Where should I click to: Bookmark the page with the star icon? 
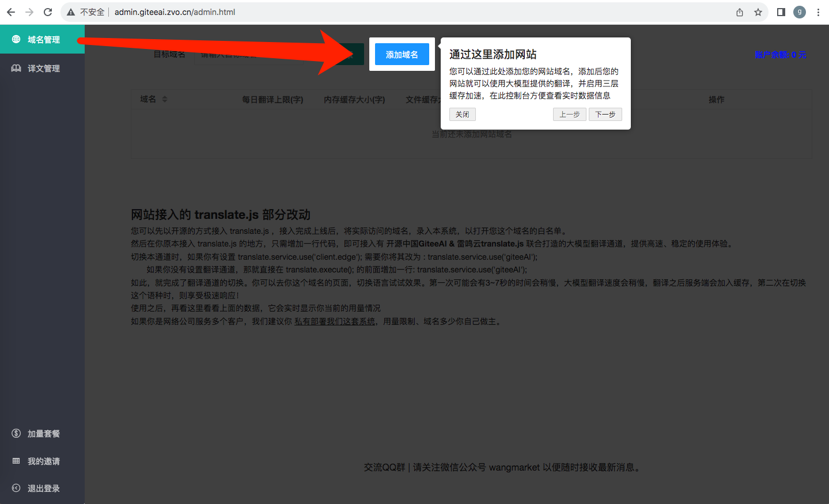point(758,12)
